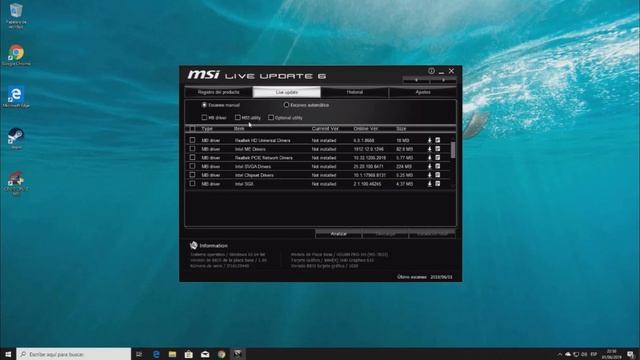
Task: Open Task View on the taskbar
Action: click(x=139, y=354)
